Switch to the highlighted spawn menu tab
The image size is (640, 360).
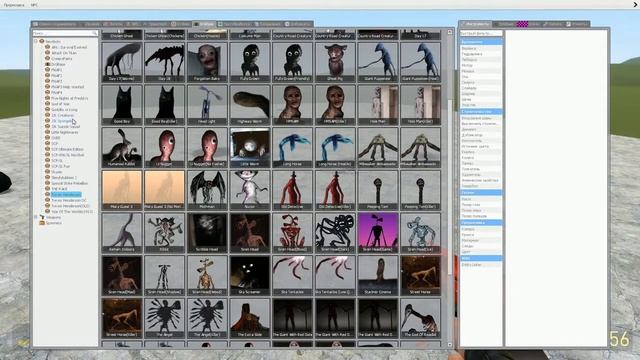(204, 24)
